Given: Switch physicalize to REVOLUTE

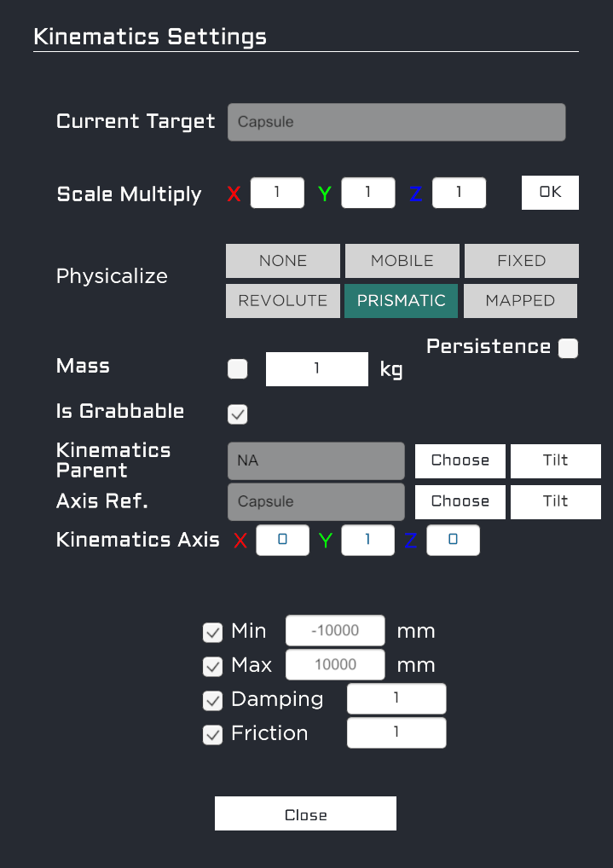Looking at the screenshot, I should pos(283,300).
